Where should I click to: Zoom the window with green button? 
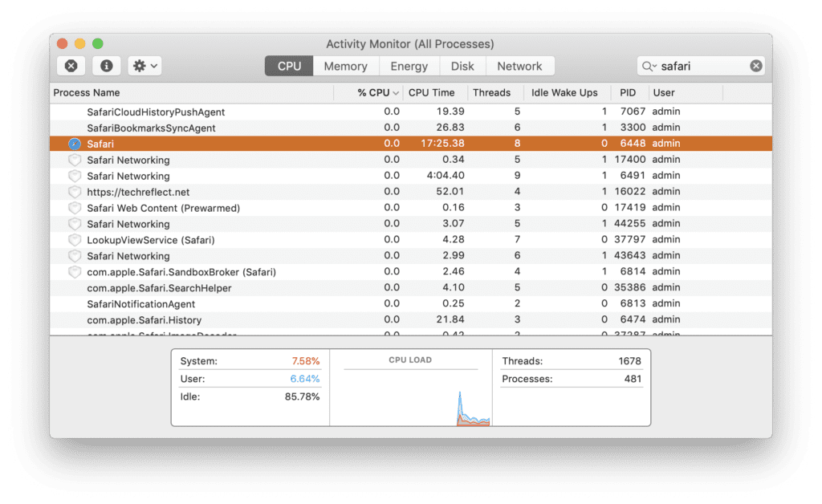97,43
